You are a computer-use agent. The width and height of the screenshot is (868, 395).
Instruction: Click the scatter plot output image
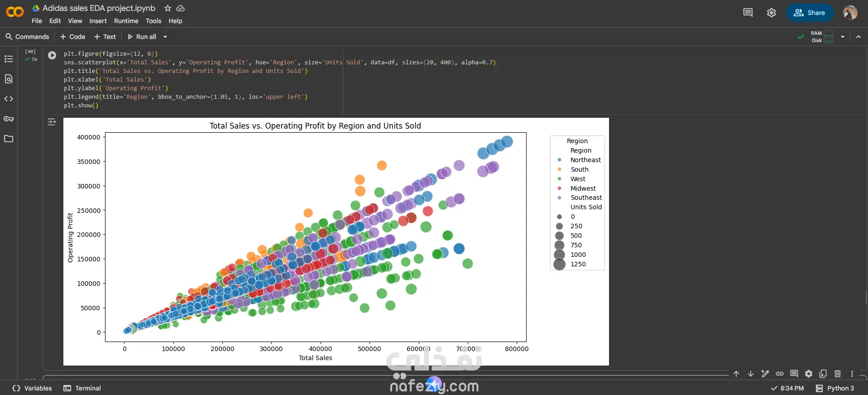(336, 241)
